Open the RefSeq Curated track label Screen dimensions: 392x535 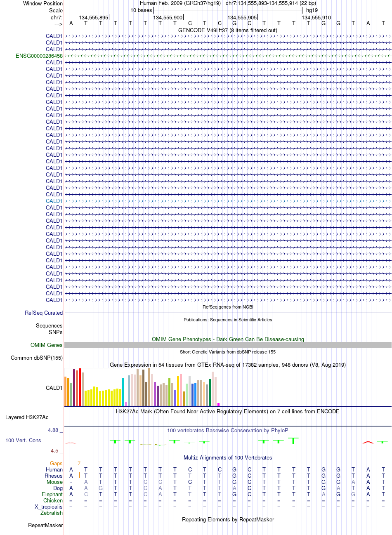coord(44,313)
